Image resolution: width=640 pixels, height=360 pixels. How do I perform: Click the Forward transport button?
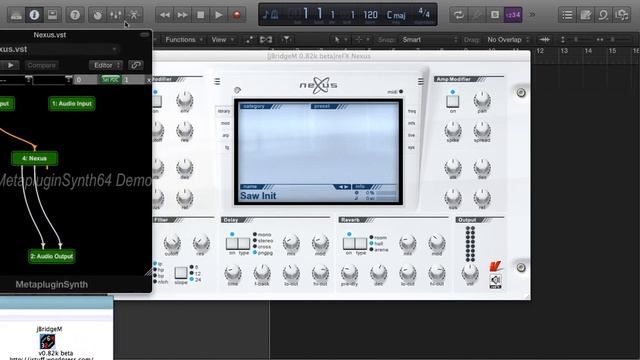[x=182, y=15]
